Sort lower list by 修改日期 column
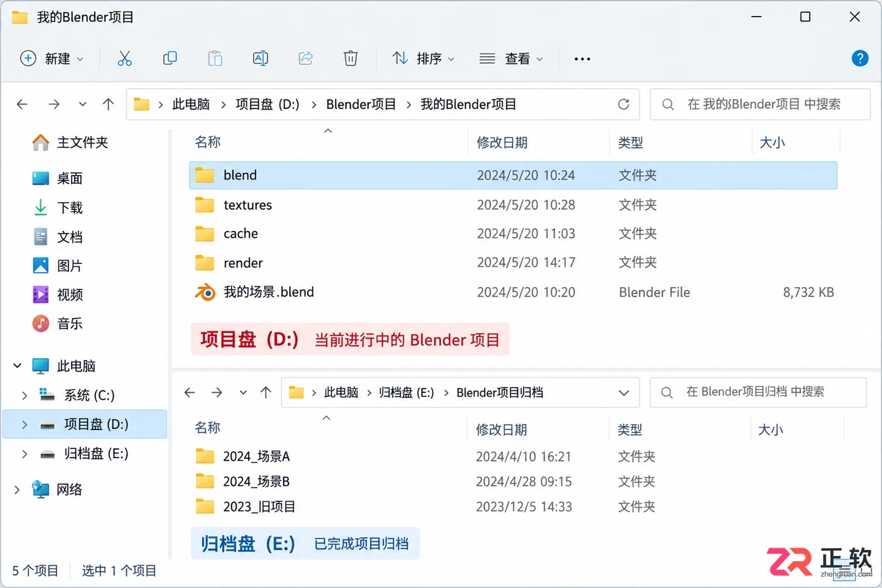 pos(501,429)
